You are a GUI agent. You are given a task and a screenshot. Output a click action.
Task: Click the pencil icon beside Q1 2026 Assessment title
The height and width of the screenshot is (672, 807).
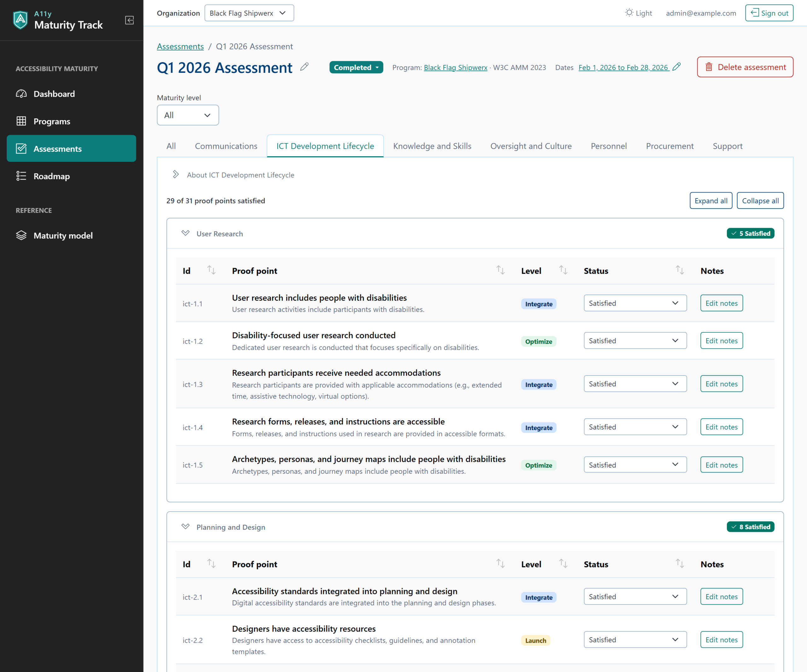304,67
